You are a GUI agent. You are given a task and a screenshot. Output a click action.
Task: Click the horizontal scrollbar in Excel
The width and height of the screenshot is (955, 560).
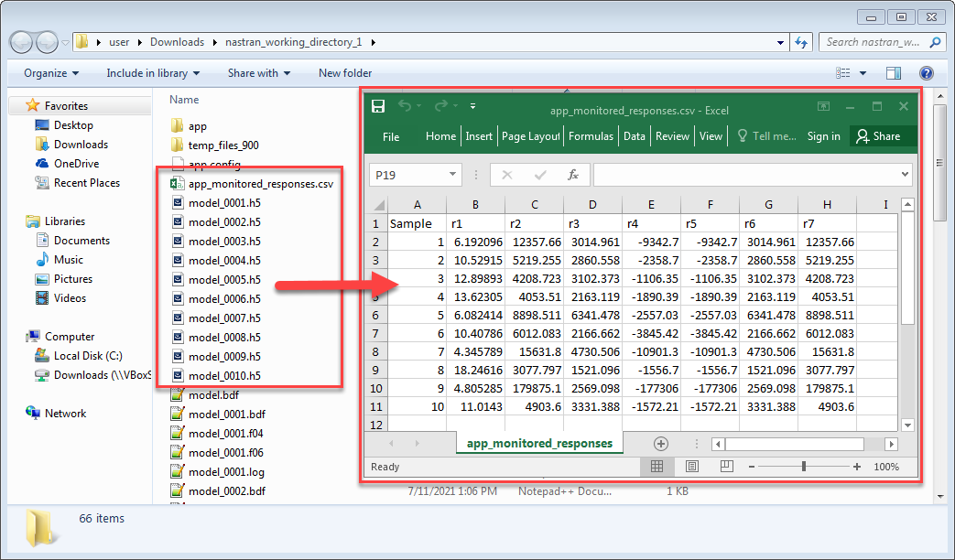point(794,444)
